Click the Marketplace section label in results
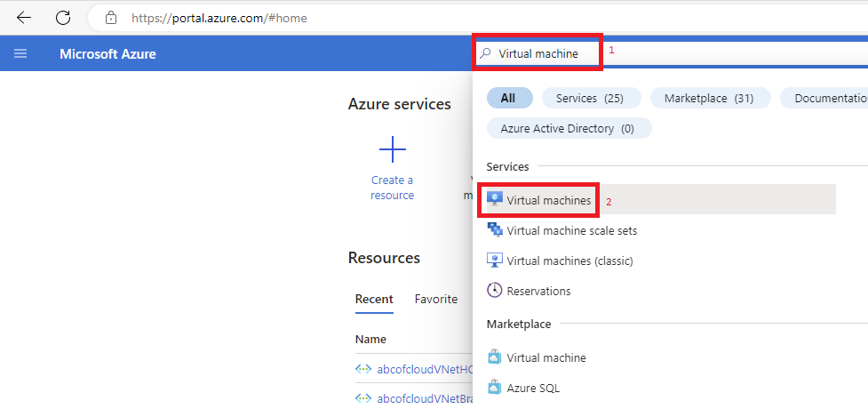This screenshot has height=409, width=868. tap(519, 324)
